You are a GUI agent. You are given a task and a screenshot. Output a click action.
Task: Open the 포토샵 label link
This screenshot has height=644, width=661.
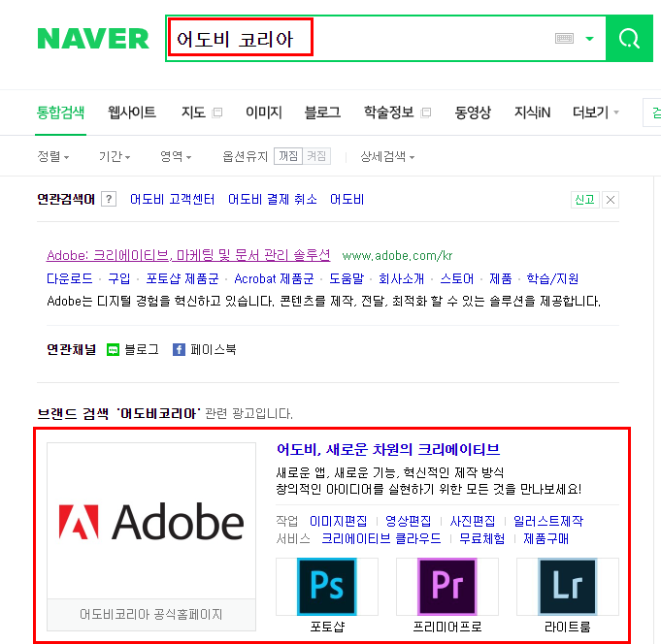(x=327, y=627)
